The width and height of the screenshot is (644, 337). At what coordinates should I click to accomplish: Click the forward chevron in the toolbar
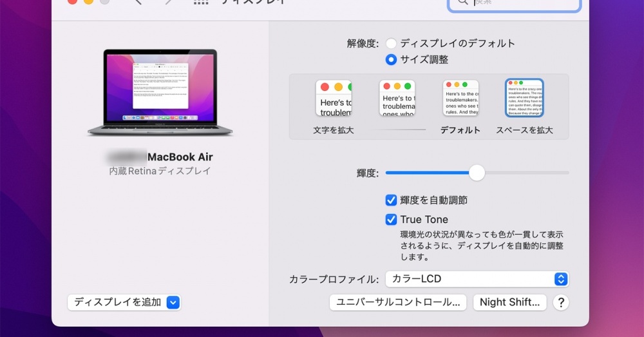point(169,2)
